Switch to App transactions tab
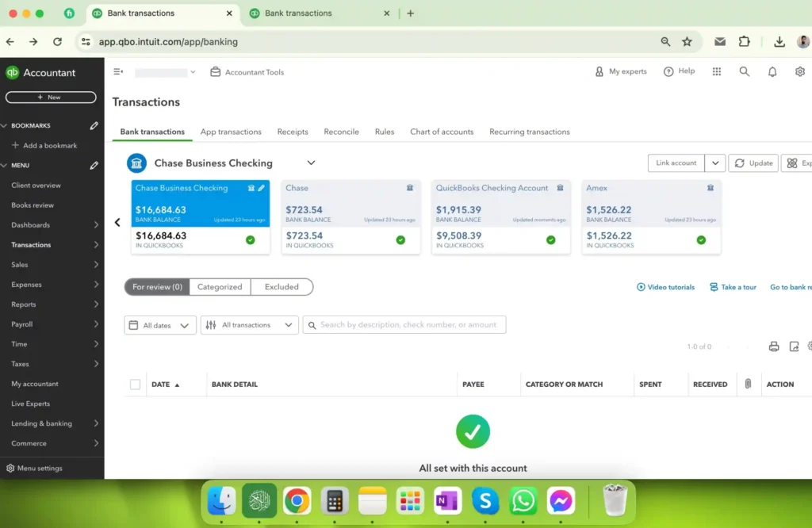 click(x=231, y=132)
